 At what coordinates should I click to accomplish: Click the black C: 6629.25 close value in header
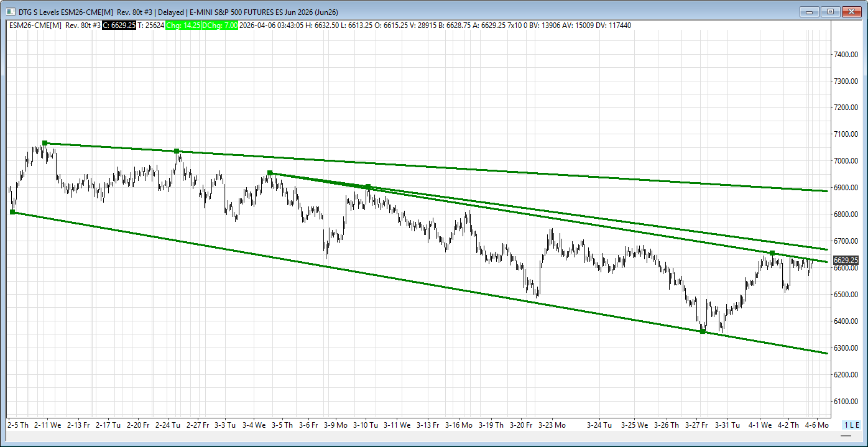click(119, 25)
